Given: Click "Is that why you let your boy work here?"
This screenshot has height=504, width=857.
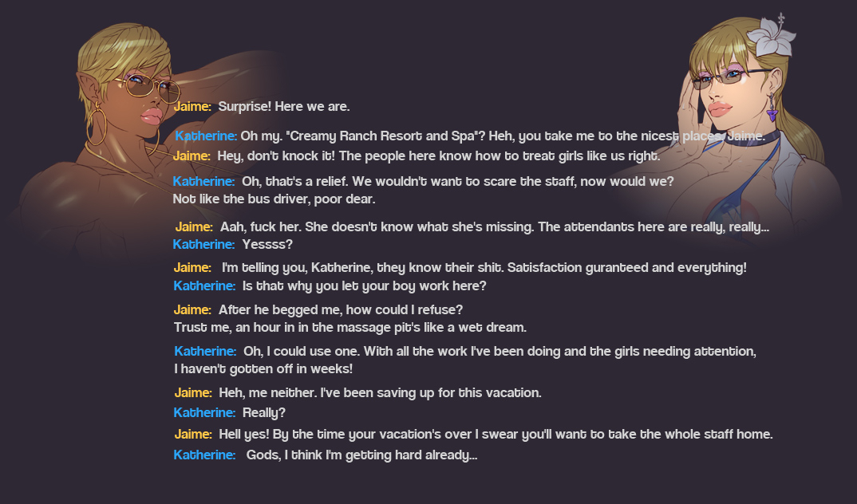Looking at the screenshot, I should [364, 285].
